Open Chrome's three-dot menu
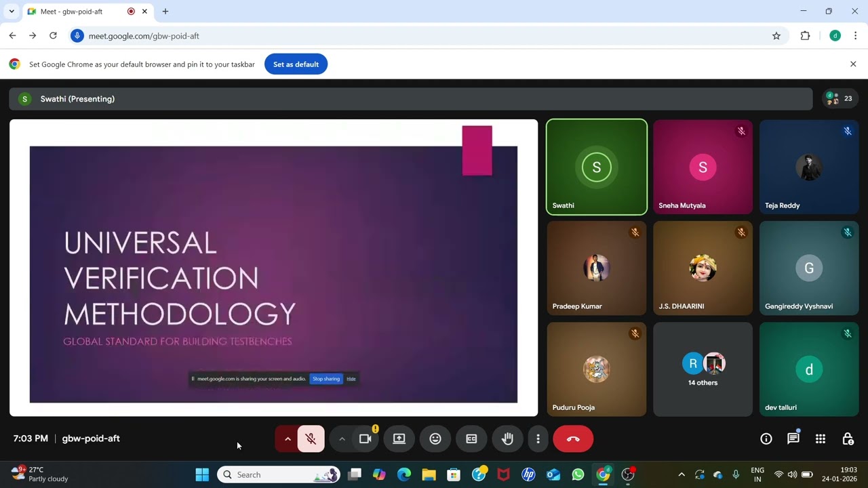Image resolution: width=868 pixels, height=488 pixels. [x=856, y=36]
